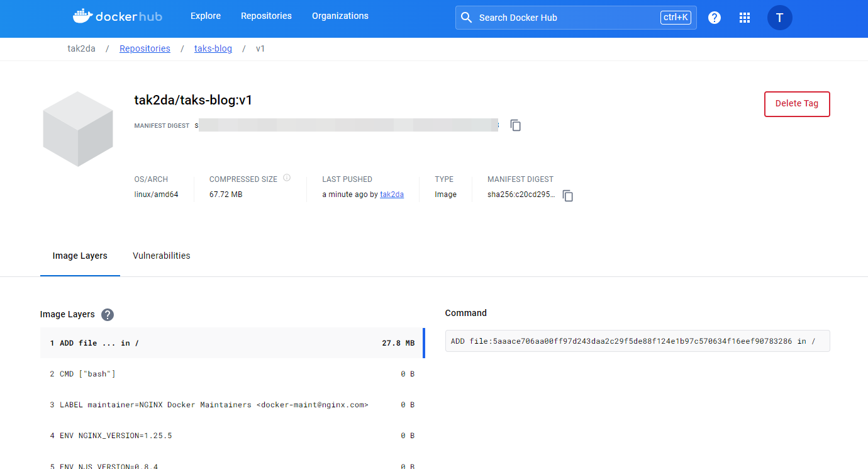Switch to the Vulnerabilities tab
Screen dimensions: 868x469
pyautogui.click(x=162, y=256)
